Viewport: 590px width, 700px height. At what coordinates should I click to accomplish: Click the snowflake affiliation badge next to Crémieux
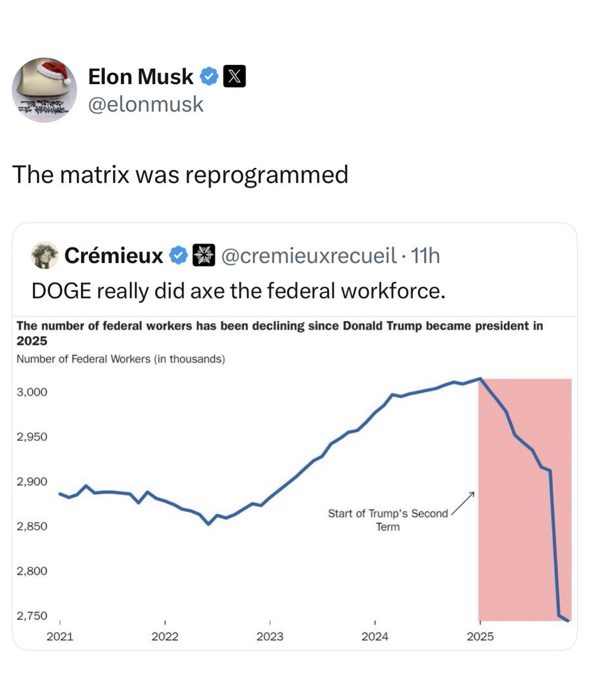pos(204,256)
